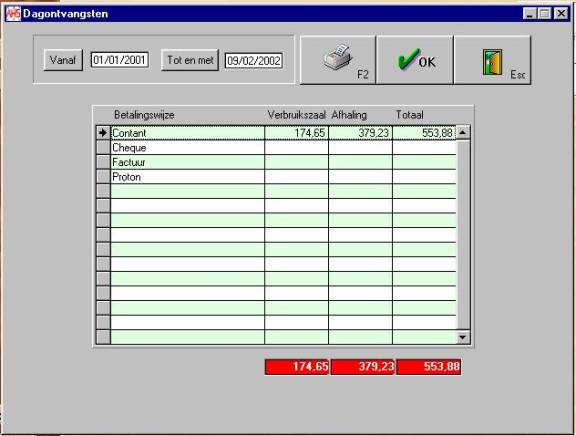Click the grid scrollbar up arrow
The height and width of the screenshot is (436, 576).
[462, 132]
